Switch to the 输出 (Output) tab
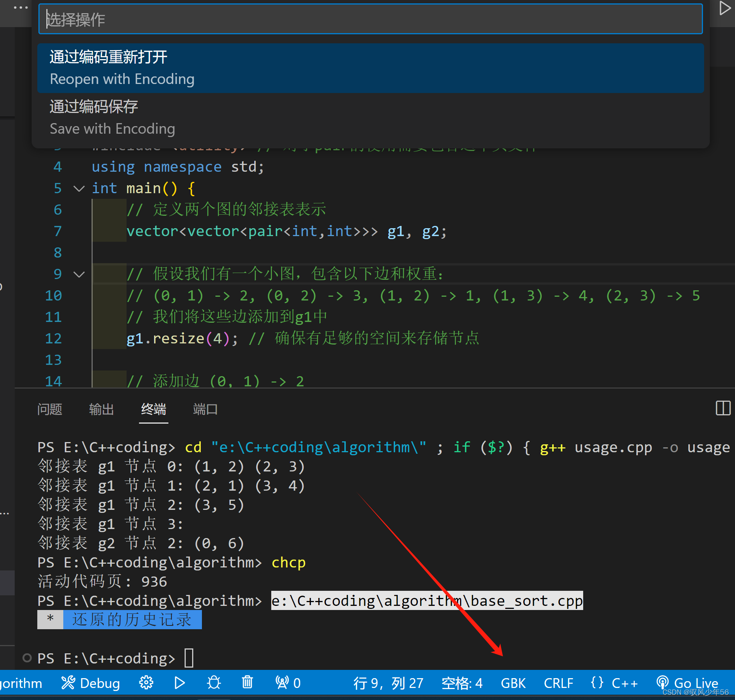The image size is (735, 700). click(101, 409)
